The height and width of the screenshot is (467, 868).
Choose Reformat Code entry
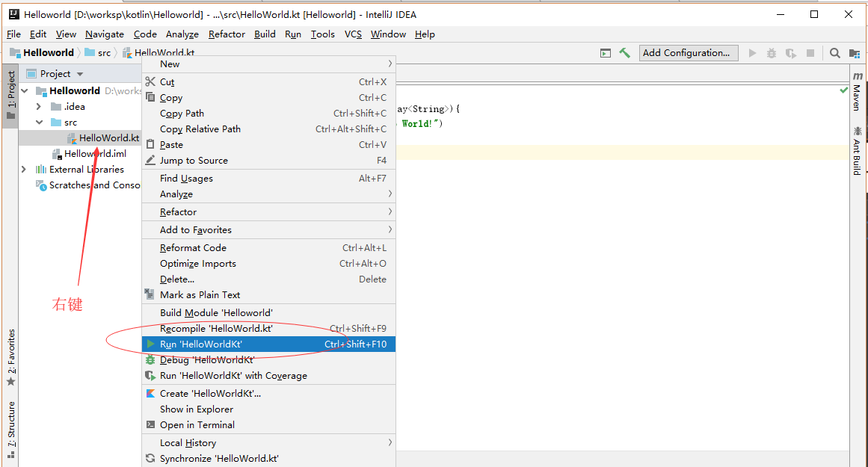(268, 248)
